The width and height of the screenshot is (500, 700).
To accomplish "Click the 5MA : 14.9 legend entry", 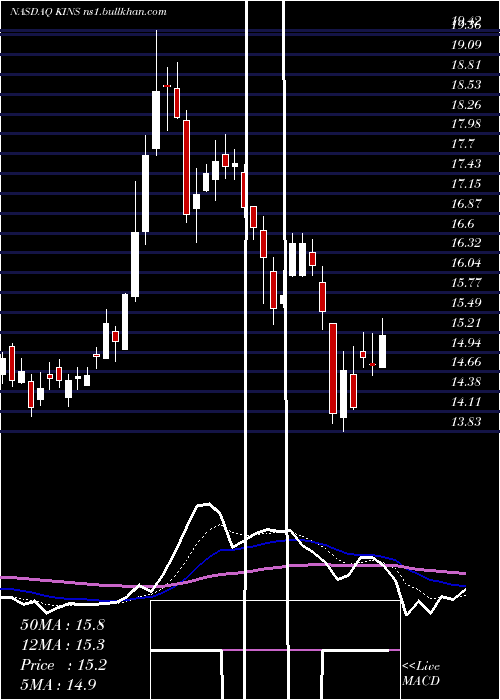I will [x=58, y=684].
